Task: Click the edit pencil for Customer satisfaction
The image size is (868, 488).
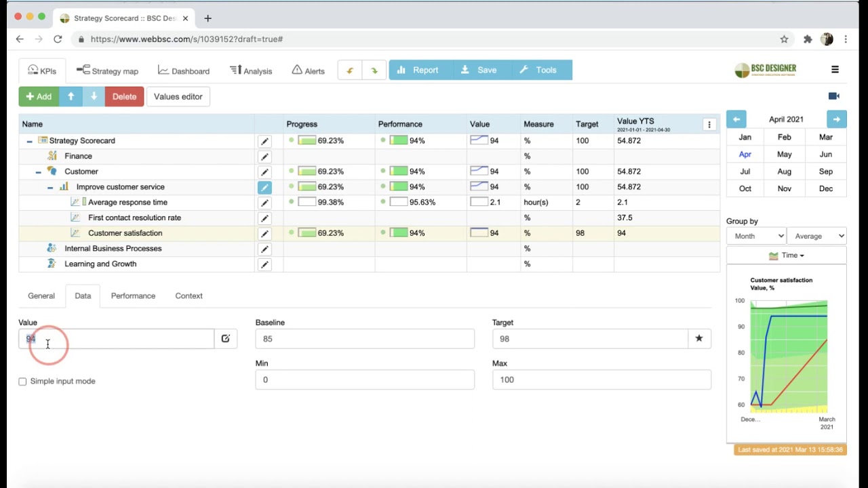Action: click(264, 234)
